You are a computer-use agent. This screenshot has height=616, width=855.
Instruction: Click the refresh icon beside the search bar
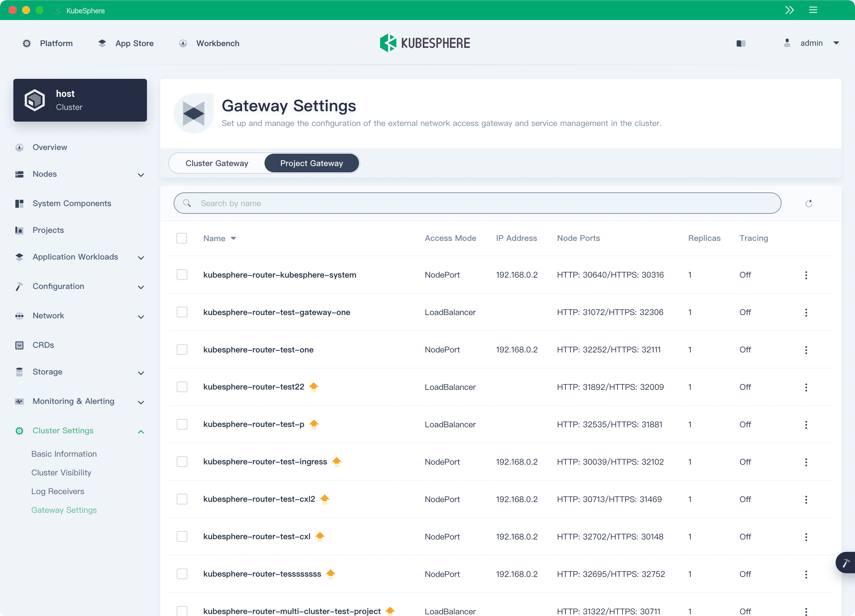(x=809, y=203)
